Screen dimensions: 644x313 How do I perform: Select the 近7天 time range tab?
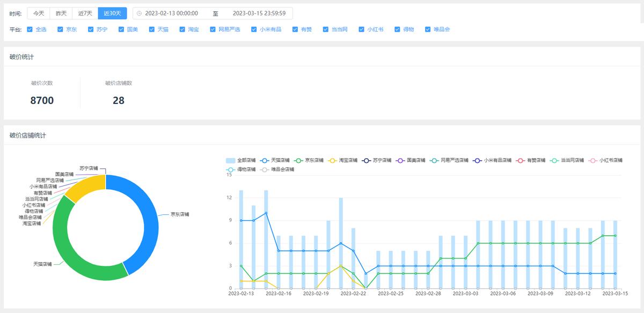[85, 13]
